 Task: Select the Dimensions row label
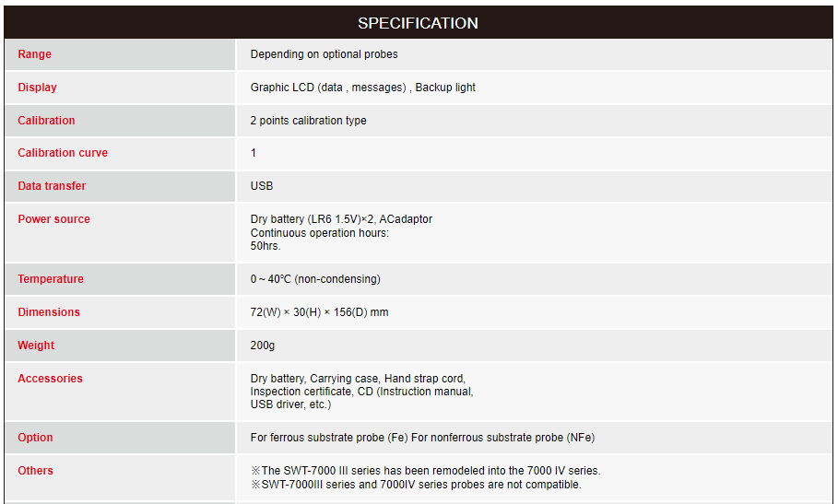[x=49, y=312]
